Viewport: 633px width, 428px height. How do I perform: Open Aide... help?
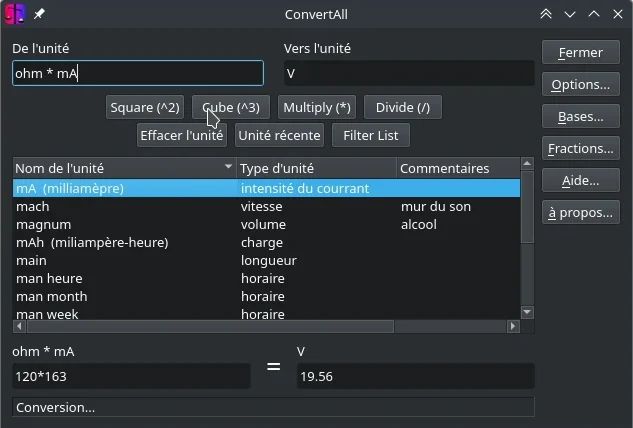581,180
